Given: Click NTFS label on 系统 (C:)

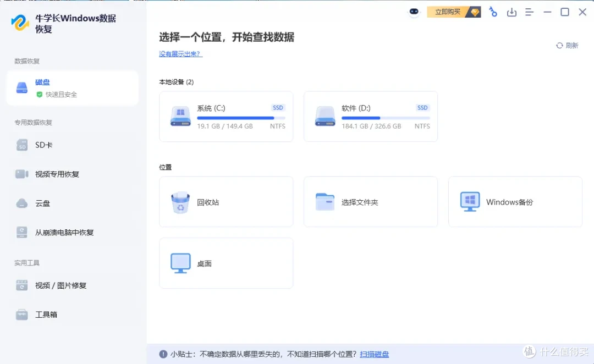Looking at the screenshot, I should click(278, 126).
